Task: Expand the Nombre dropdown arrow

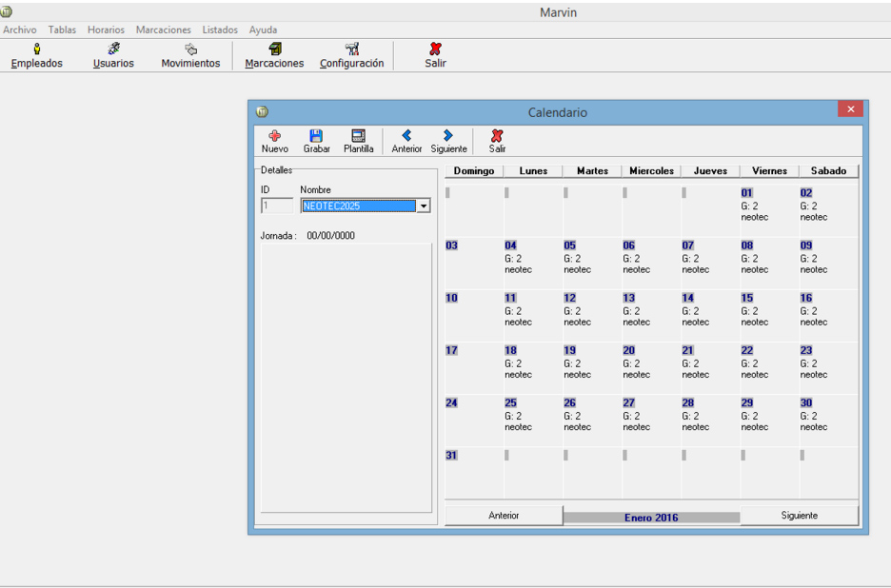Action: [424, 206]
